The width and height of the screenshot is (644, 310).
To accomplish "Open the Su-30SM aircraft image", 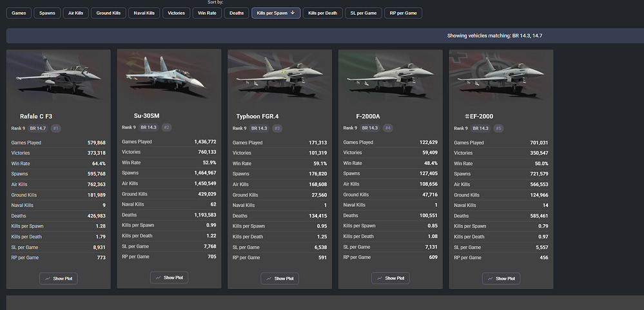I will coord(169,76).
